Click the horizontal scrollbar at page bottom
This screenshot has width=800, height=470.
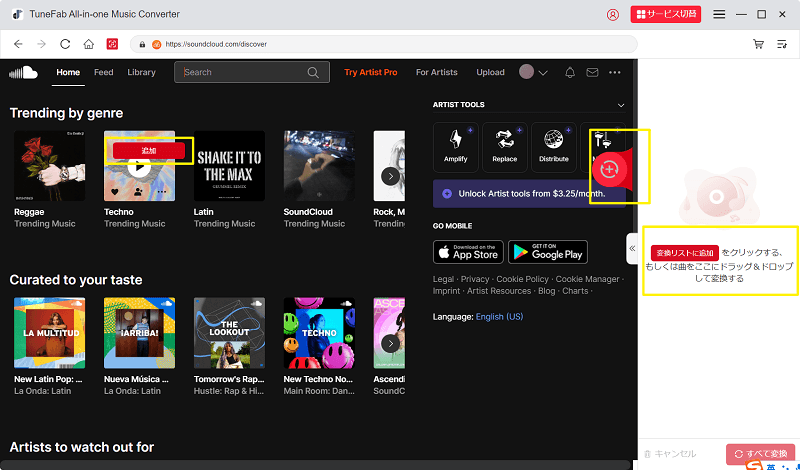[x=316, y=465]
